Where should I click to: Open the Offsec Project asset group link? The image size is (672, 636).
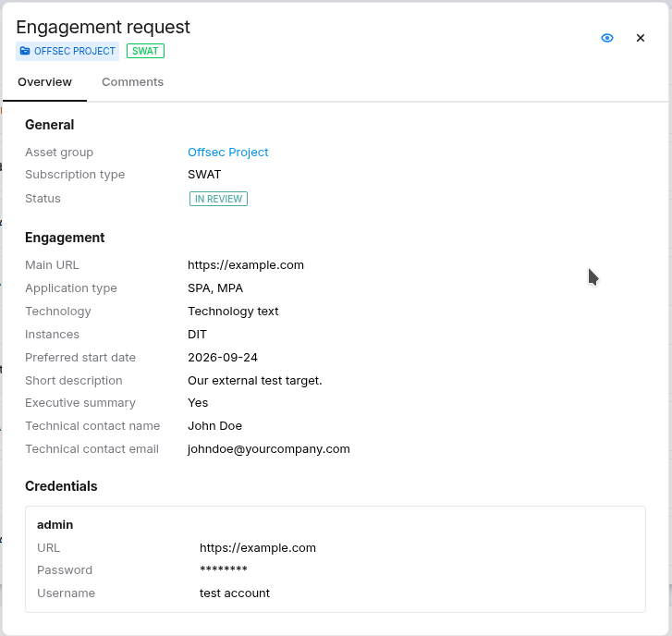coord(228,153)
